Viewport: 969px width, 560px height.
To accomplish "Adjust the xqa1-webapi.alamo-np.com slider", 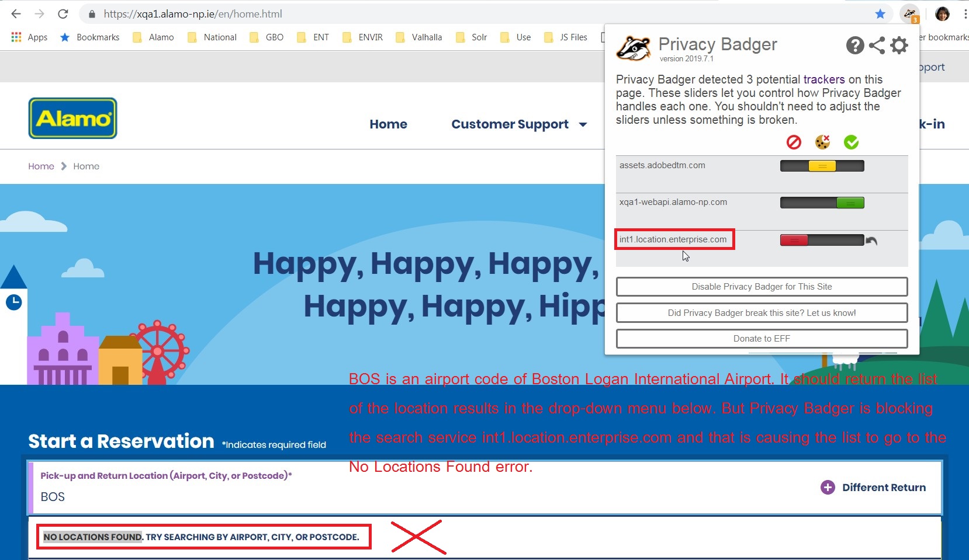I will click(822, 203).
